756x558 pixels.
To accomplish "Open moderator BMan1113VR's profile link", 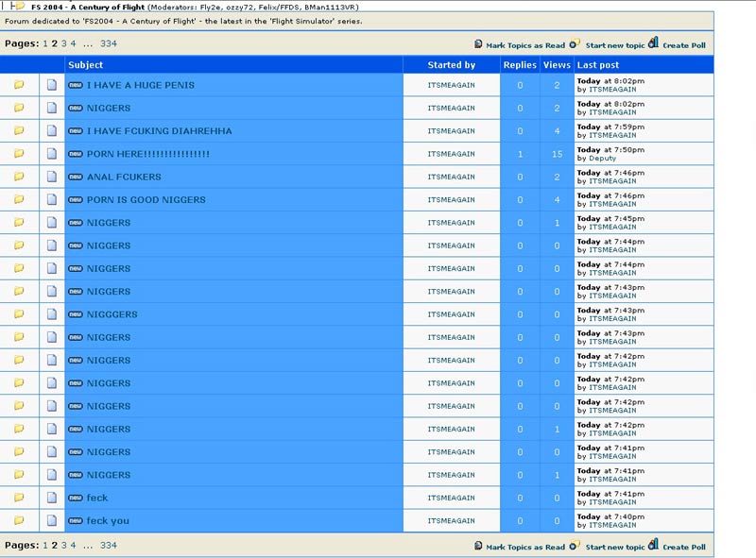I will point(333,7).
